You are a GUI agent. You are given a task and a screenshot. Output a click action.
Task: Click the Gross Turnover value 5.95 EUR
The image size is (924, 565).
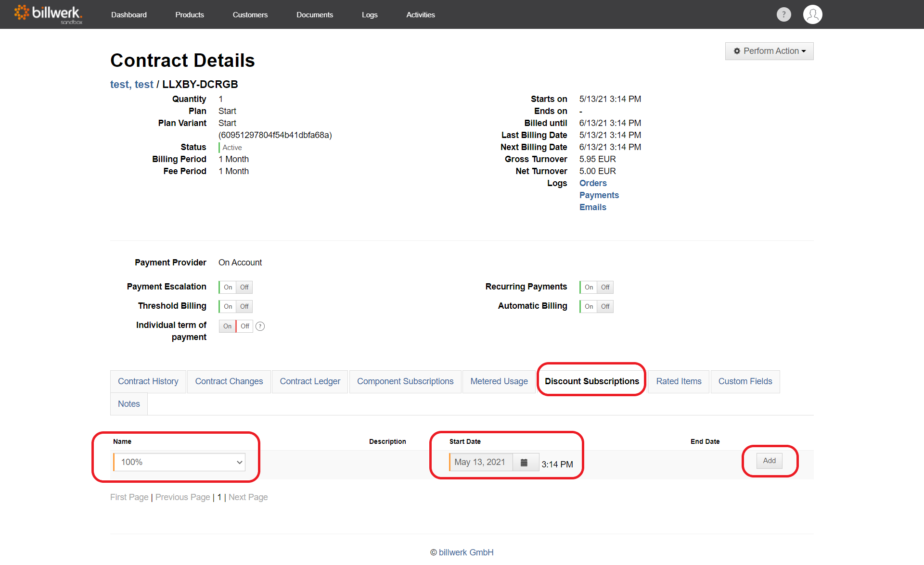point(598,159)
